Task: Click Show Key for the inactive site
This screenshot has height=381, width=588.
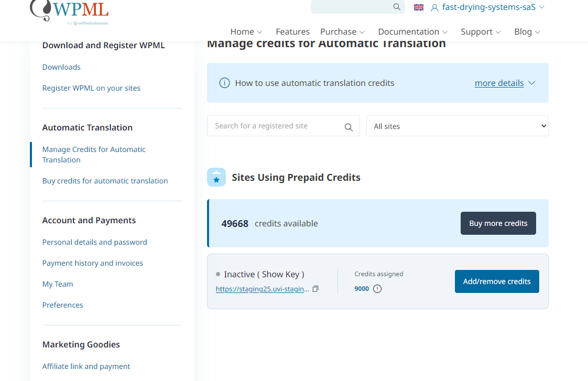Action: pyautogui.click(x=280, y=274)
